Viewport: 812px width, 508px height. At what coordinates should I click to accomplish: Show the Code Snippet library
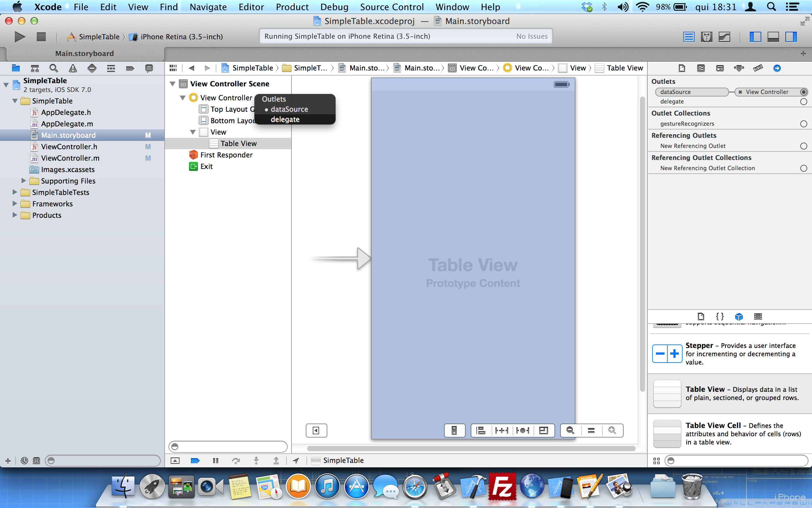click(x=720, y=316)
